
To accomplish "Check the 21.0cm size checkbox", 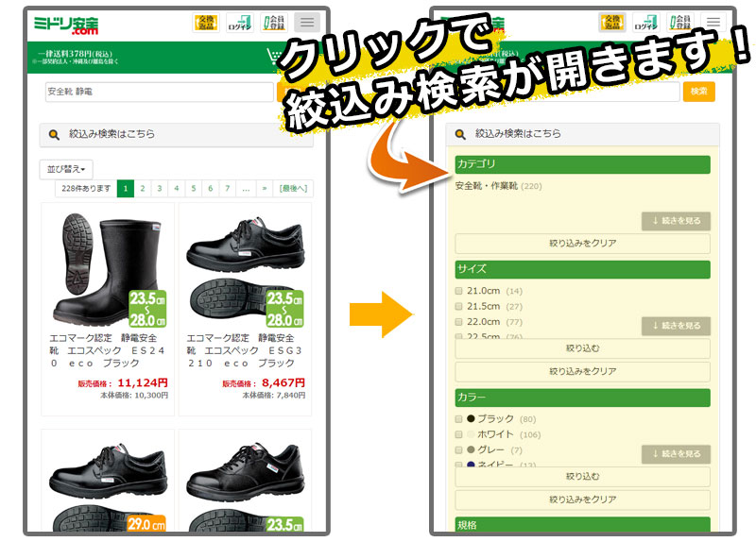I will (x=459, y=291).
